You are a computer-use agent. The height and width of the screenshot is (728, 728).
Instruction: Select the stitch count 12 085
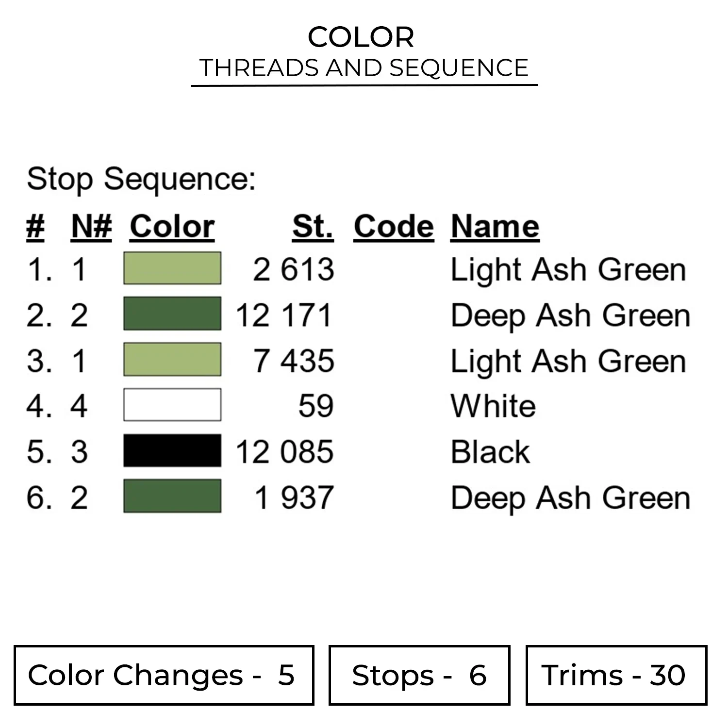284,452
